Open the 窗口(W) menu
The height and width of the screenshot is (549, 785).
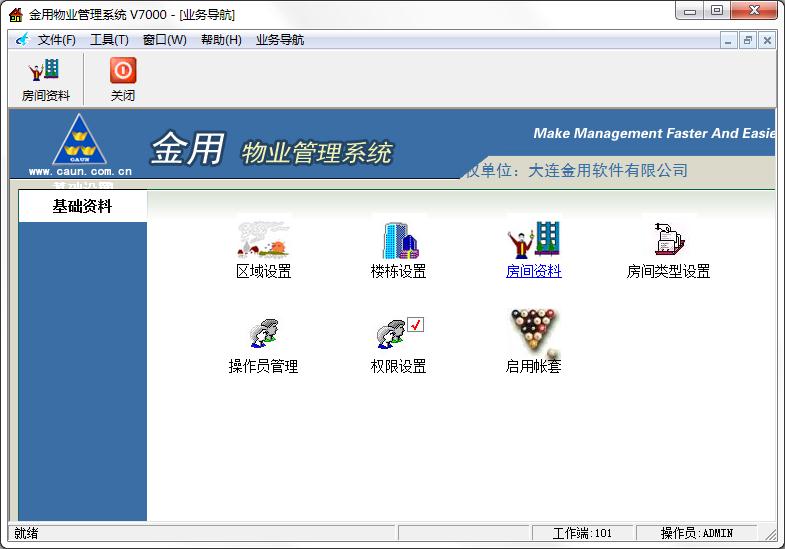point(164,40)
